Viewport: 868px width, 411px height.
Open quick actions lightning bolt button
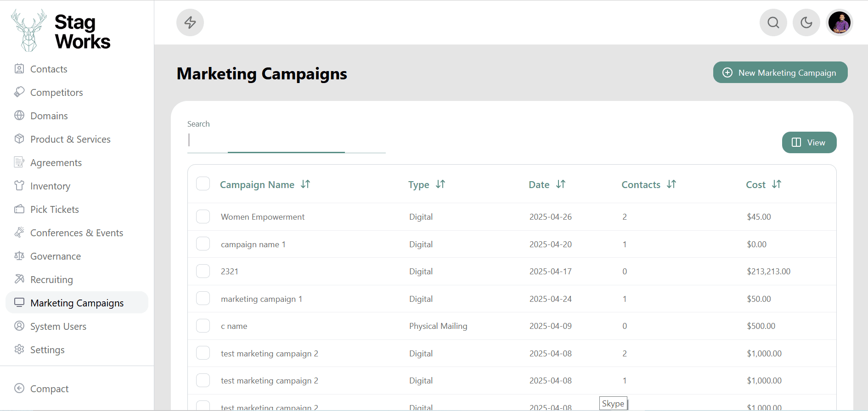click(190, 22)
